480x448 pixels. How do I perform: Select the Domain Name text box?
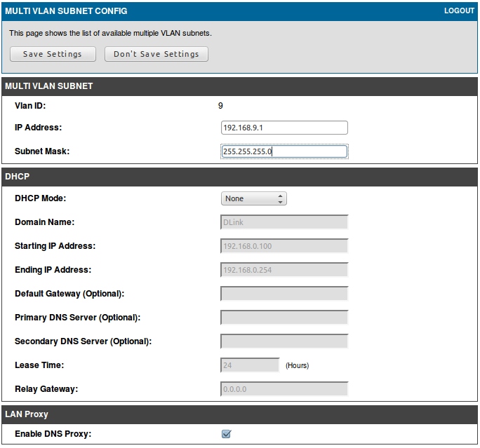pos(284,222)
